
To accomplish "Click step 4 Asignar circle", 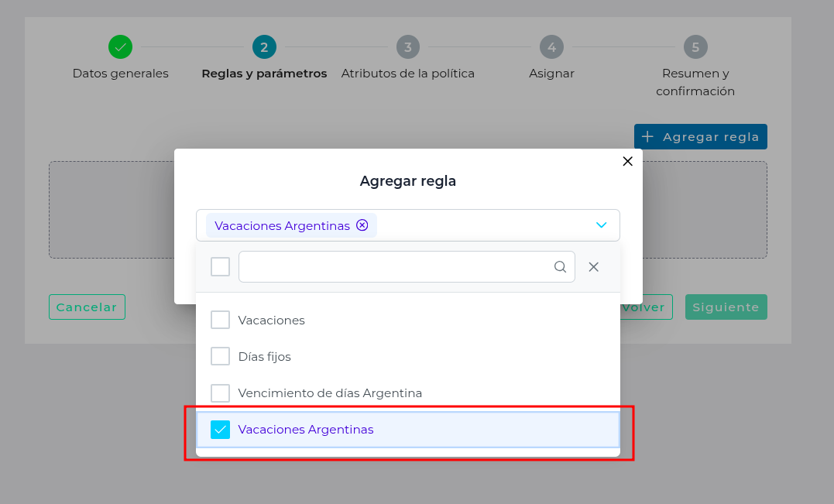I will click(x=551, y=47).
